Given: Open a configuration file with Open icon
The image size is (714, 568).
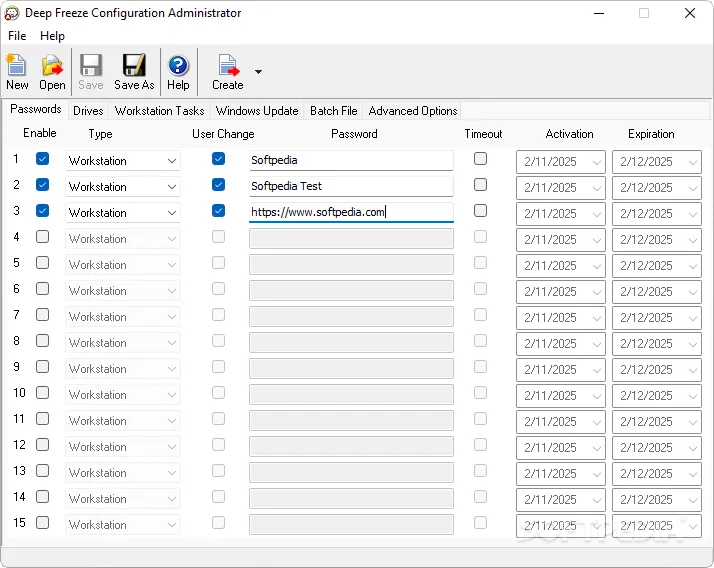Looking at the screenshot, I should point(52,72).
